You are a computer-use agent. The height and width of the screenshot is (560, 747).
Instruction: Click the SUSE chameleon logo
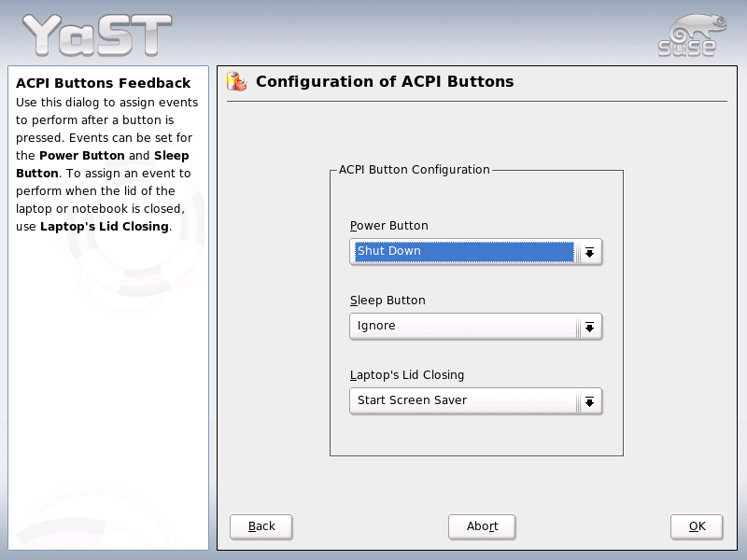[692, 35]
